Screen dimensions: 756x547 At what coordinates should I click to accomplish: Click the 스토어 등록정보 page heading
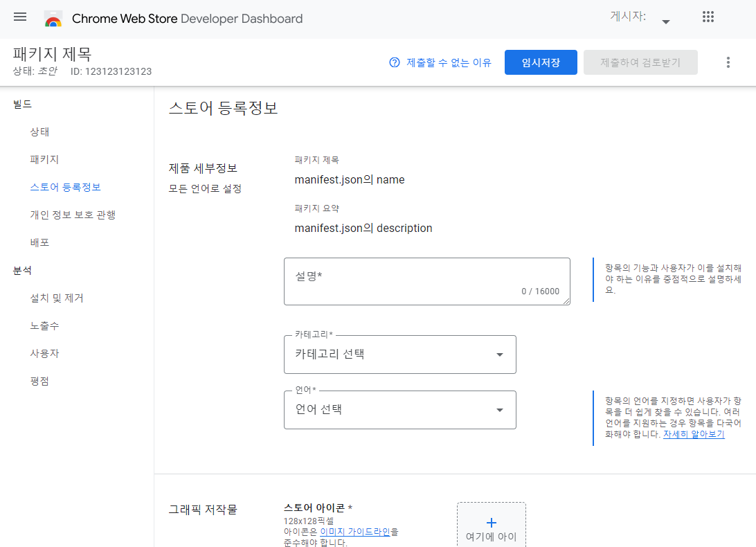tap(223, 107)
